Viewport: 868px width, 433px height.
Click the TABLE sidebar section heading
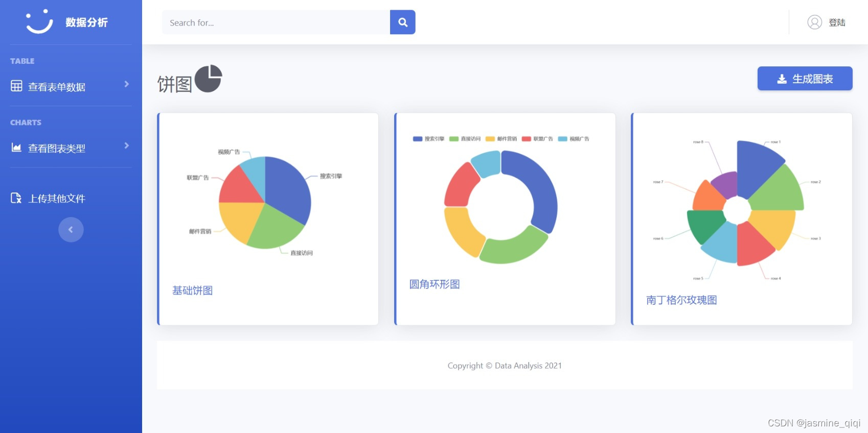[22, 61]
